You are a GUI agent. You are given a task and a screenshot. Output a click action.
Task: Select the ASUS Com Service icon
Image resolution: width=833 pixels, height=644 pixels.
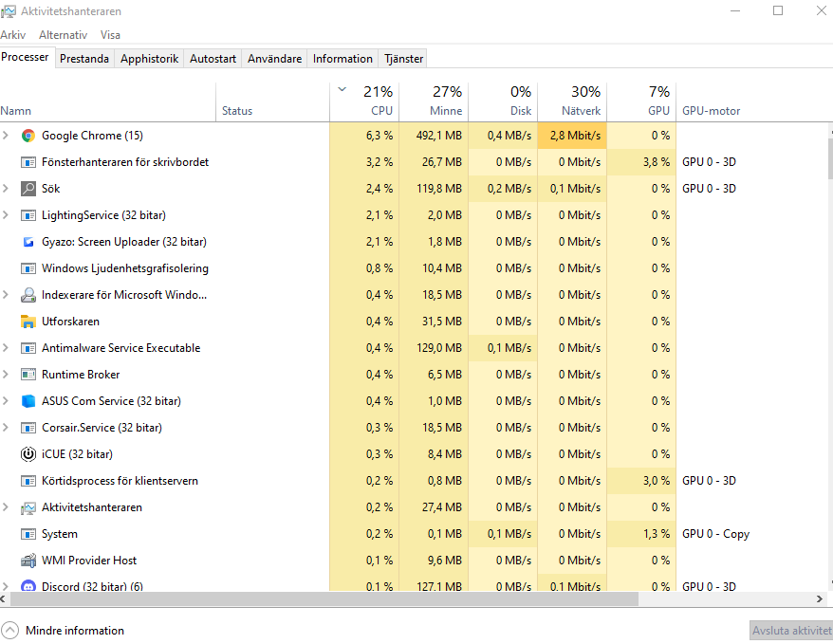click(28, 401)
